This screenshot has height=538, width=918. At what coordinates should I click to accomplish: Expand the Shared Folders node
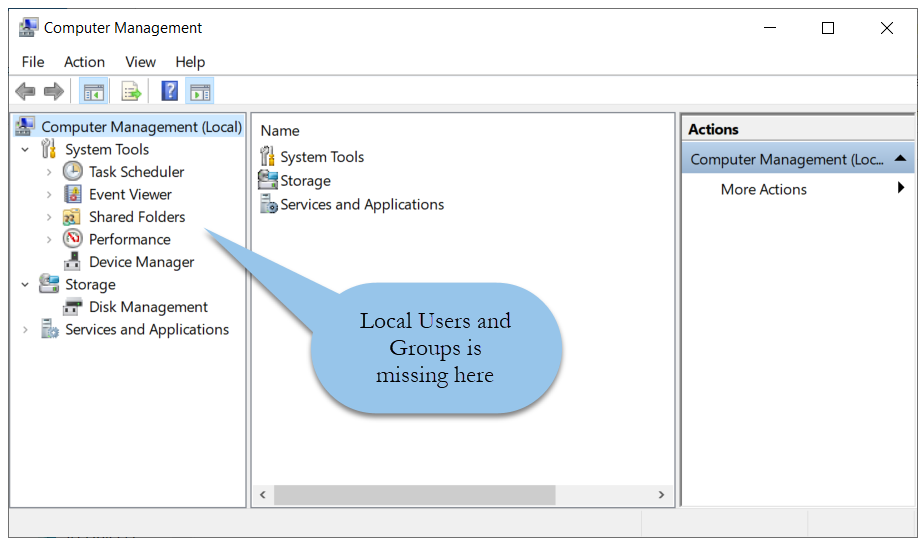click(x=49, y=217)
